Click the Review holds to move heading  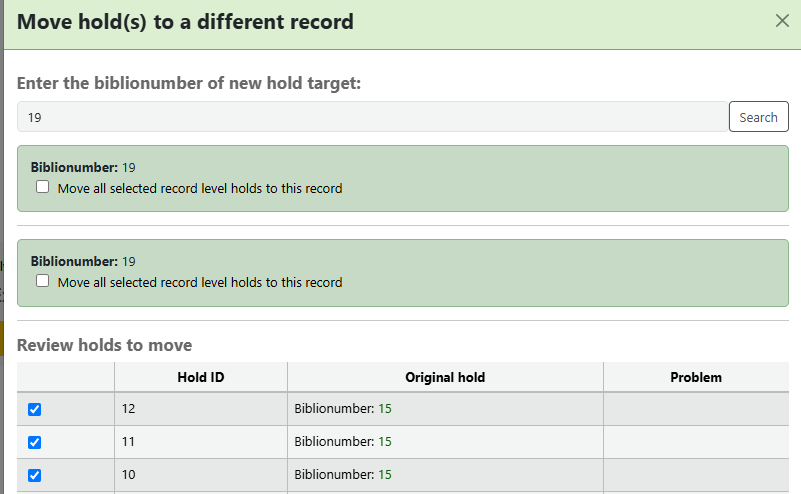click(104, 346)
